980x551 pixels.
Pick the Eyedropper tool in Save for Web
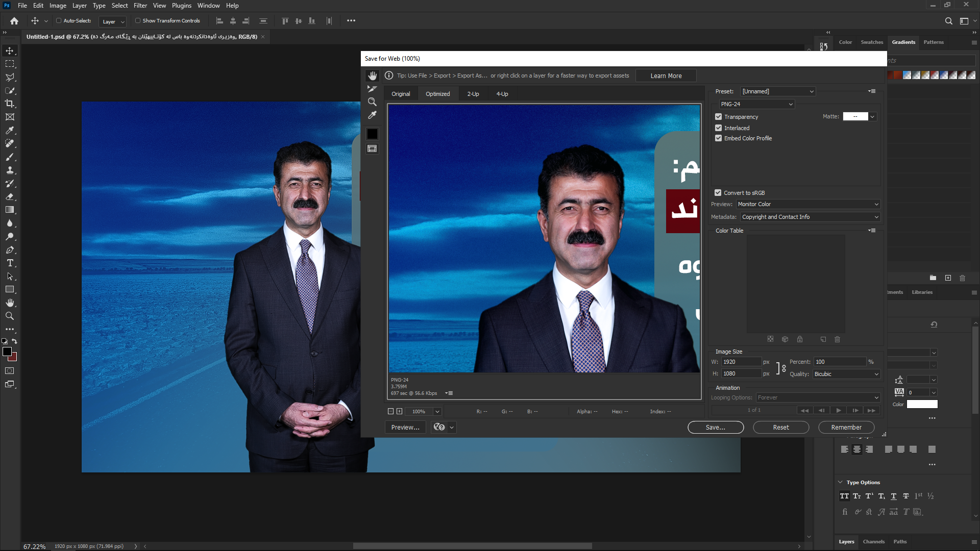pyautogui.click(x=372, y=115)
